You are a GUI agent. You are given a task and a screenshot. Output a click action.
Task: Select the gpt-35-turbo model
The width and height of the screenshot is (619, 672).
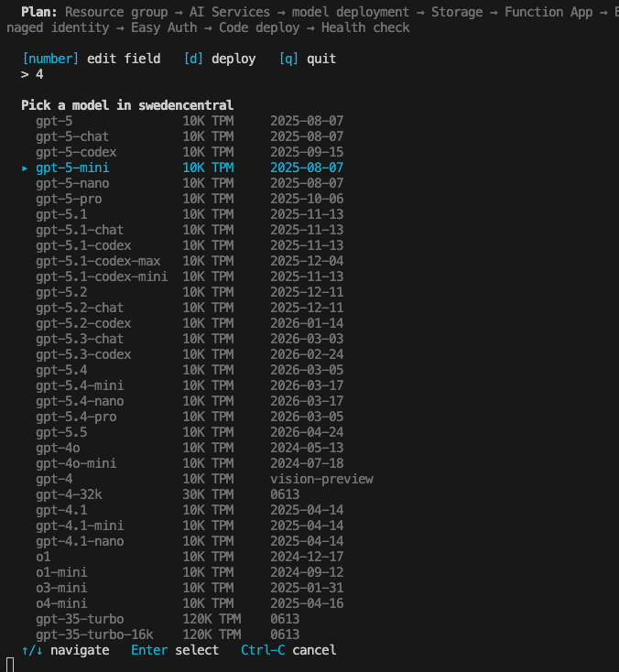168,619
